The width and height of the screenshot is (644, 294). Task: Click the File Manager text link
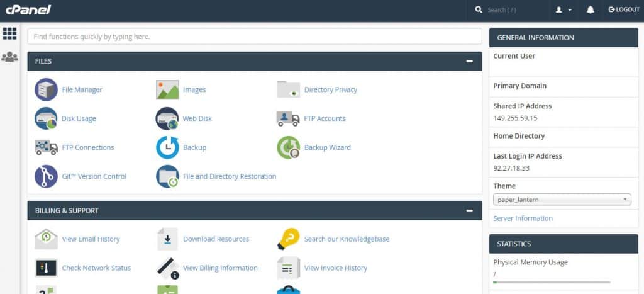click(x=82, y=89)
